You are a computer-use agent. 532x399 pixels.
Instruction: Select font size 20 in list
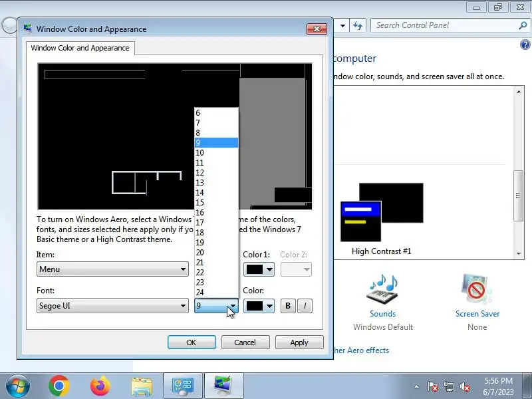click(x=216, y=253)
